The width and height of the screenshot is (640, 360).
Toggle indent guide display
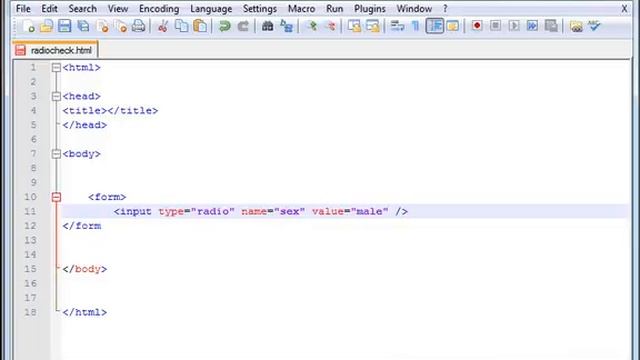(x=435, y=26)
